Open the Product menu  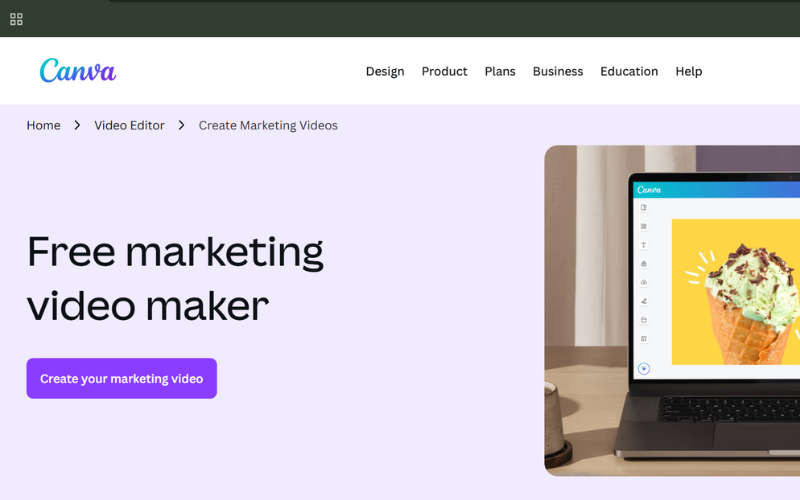pos(444,71)
